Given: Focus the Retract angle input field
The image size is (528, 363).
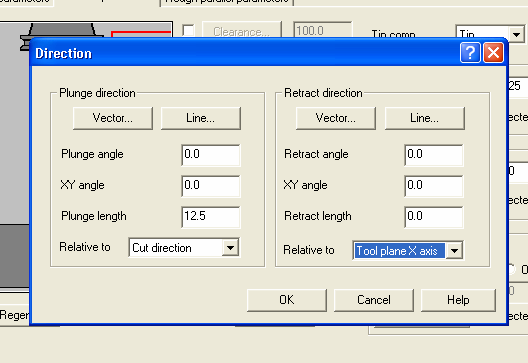Looking at the screenshot, I should pyautogui.click(x=434, y=155).
